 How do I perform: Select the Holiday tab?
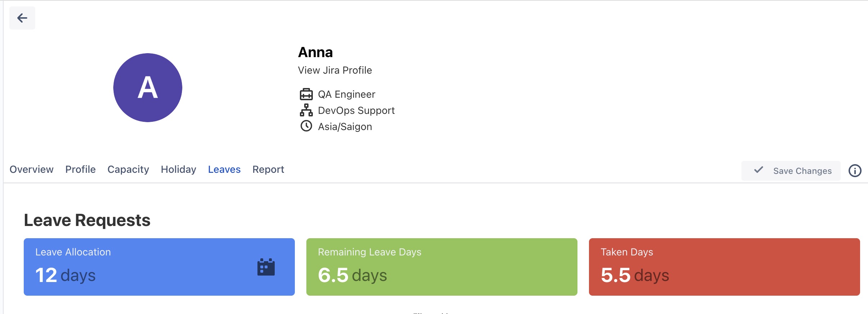coord(178,169)
